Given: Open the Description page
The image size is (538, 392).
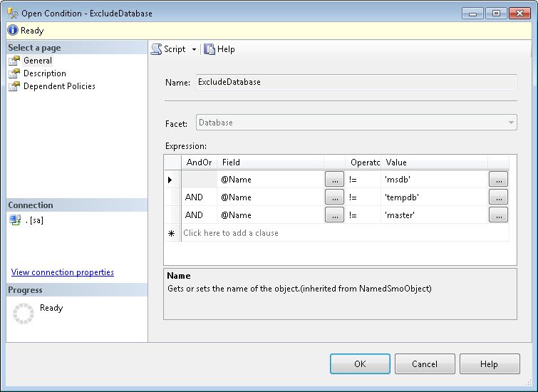Looking at the screenshot, I should pyautogui.click(x=45, y=73).
